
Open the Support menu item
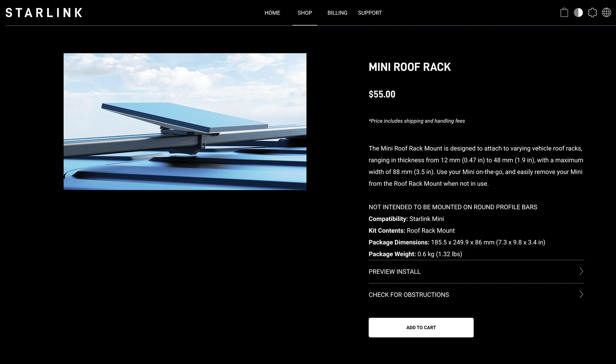coord(370,13)
